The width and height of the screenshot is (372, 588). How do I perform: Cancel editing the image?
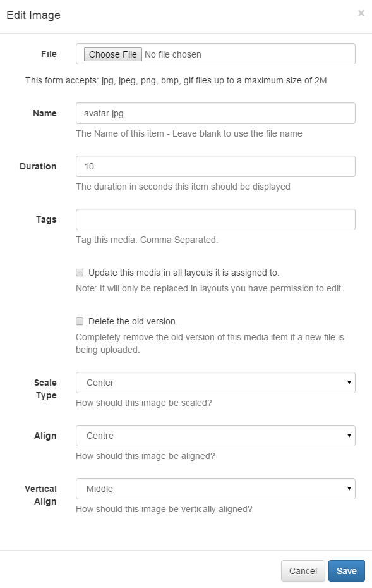tap(303, 570)
